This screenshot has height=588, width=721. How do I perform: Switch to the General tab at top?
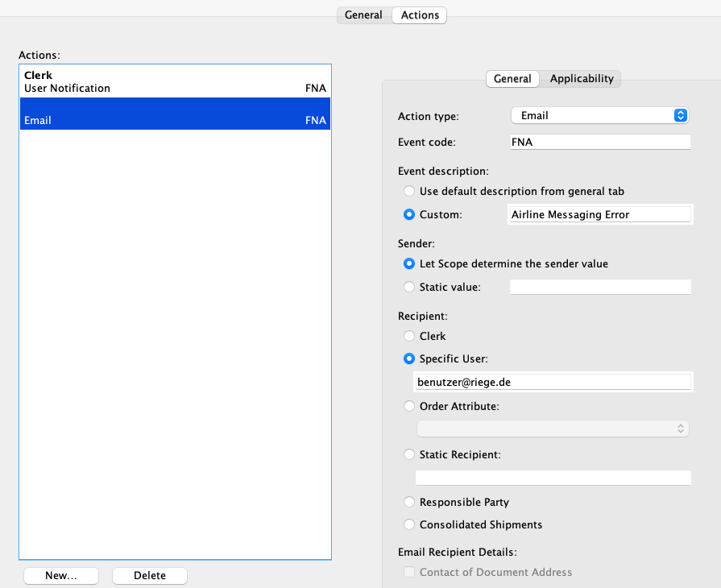(x=363, y=14)
